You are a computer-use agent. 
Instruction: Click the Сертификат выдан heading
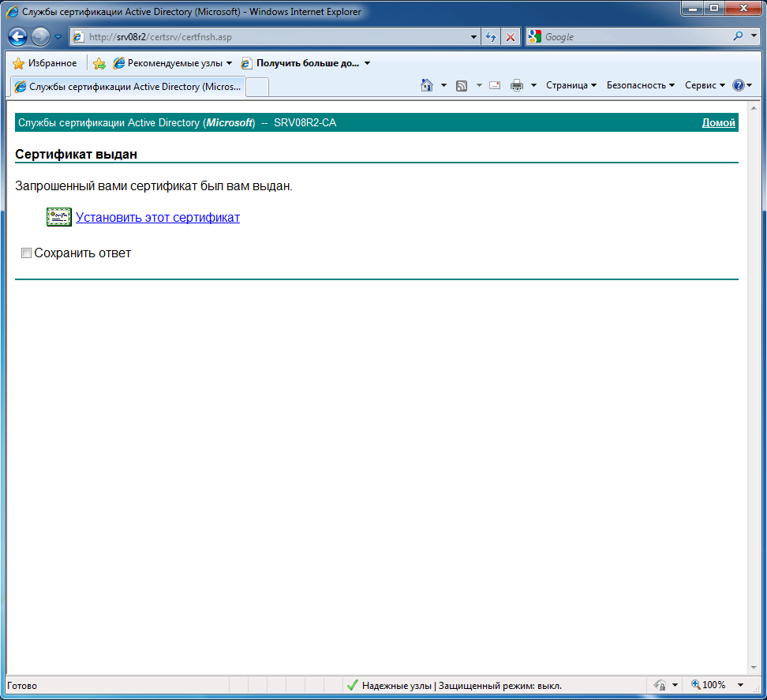click(x=76, y=154)
